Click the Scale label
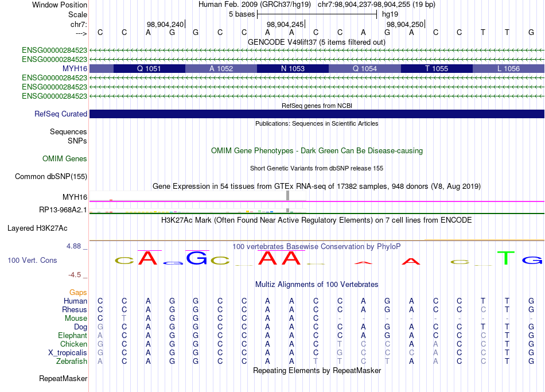Screen dimensions: 545x392 coord(77,14)
